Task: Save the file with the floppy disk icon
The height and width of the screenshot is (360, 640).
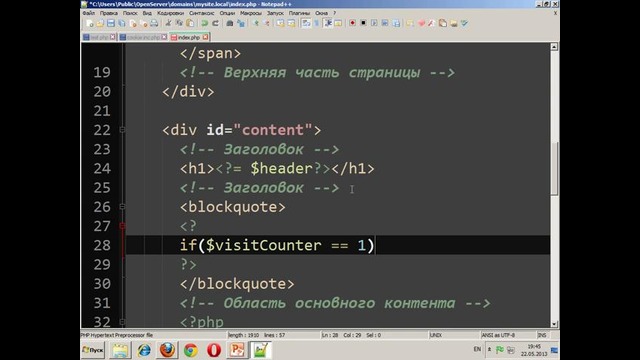Action: (x=111, y=23)
